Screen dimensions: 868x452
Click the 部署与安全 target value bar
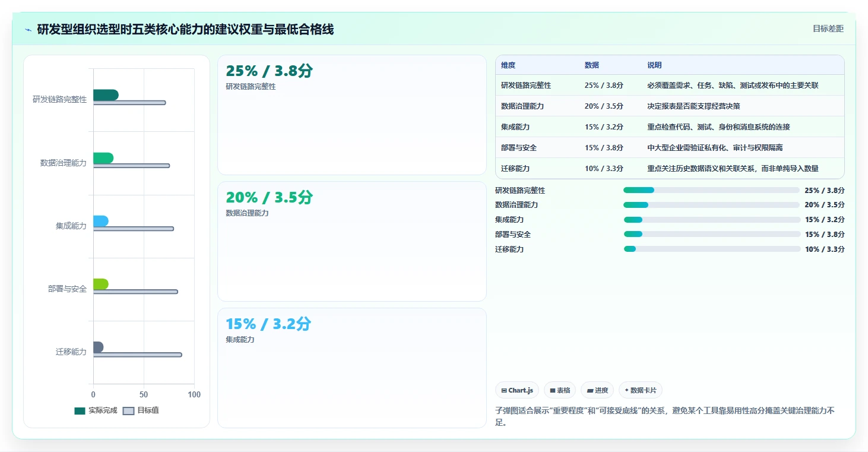135,292
